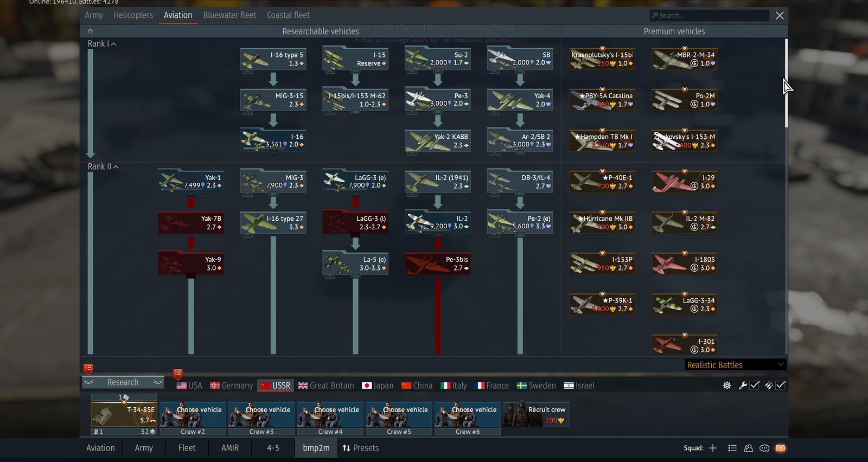Open the glowing mail envelope icon
Screen dimensions: 868x462
tap(781, 448)
